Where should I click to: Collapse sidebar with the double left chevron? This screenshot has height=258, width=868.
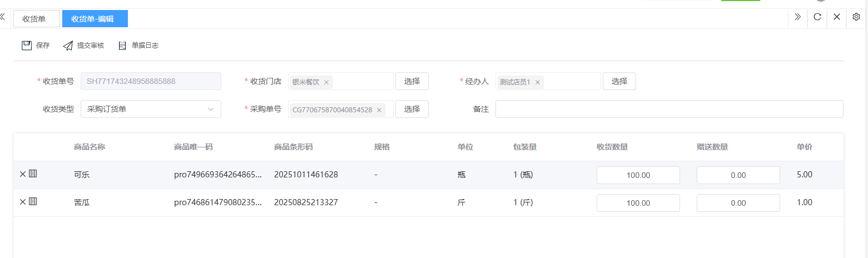2,17
